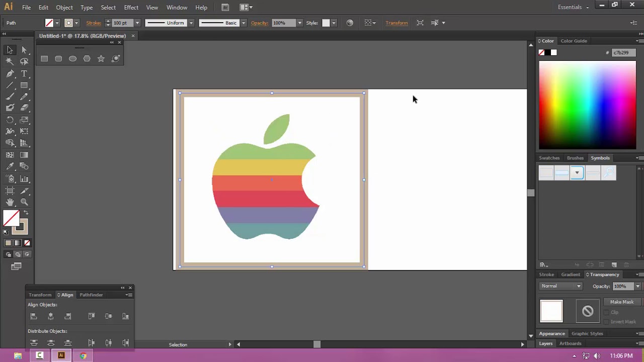This screenshot has width=644, height=362.
Task: Select the Perspective Grid tool
Action: click(x=24, y=143)
